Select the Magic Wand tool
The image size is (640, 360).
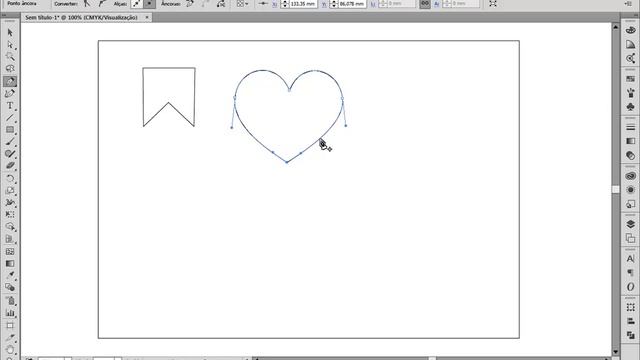click(10, 57)
